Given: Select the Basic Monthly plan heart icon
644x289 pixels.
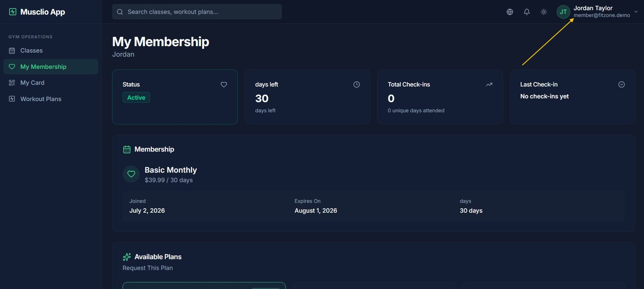Looking at the screenshot, I should click(x=131, y=174).
